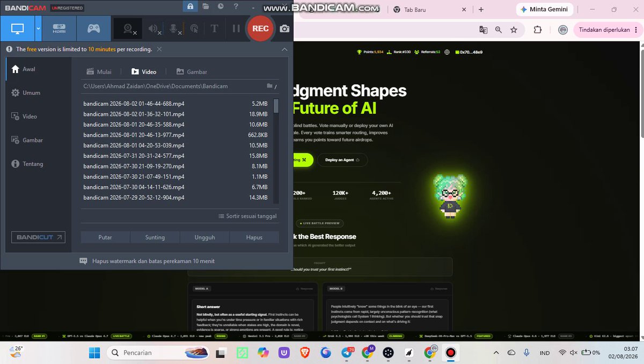Open the screen mode dropdown arrow
The image size is (644, 364).
[38, 28]
